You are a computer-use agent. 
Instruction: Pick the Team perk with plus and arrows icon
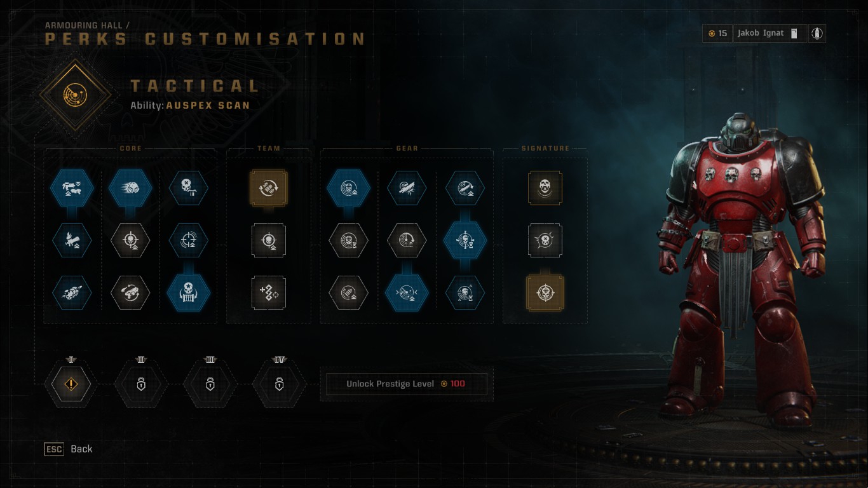click(269, 293)
